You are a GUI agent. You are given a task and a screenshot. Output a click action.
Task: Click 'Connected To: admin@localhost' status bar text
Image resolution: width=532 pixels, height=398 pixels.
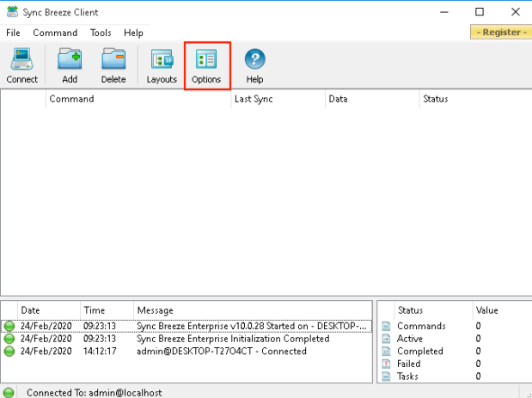click(95, 393)
